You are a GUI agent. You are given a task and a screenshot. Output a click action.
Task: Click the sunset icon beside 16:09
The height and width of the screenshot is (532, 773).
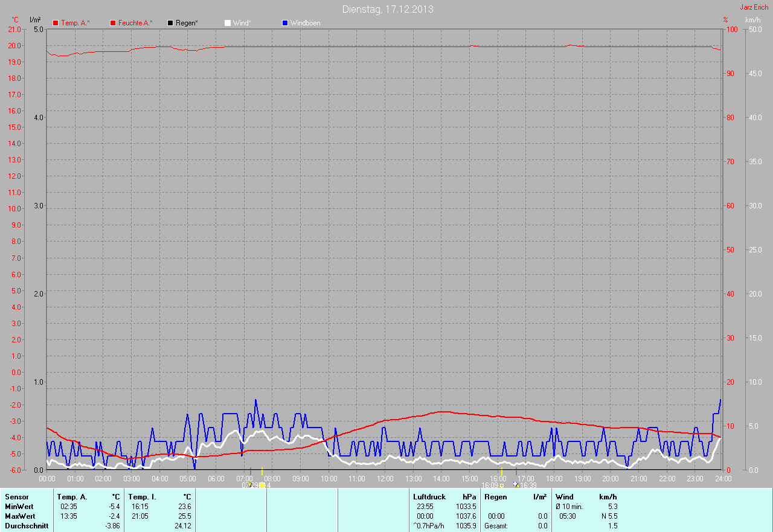coord(501,485)
